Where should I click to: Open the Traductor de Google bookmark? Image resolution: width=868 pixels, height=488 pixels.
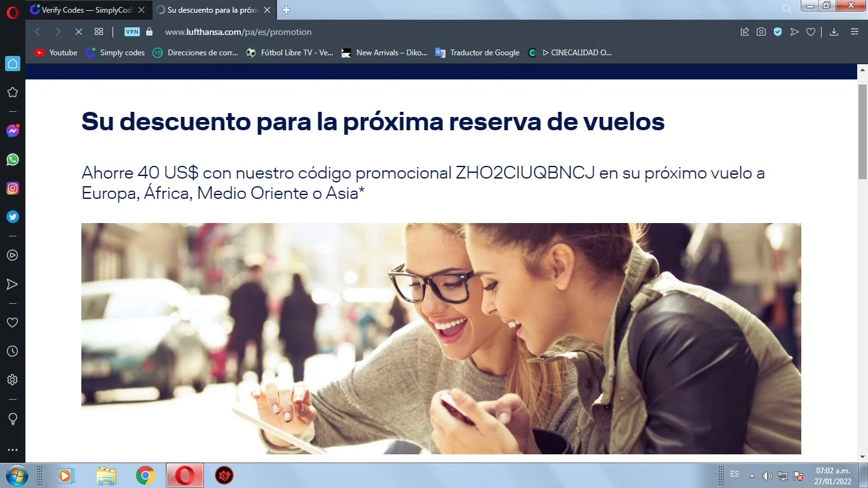tap(477, 53)
